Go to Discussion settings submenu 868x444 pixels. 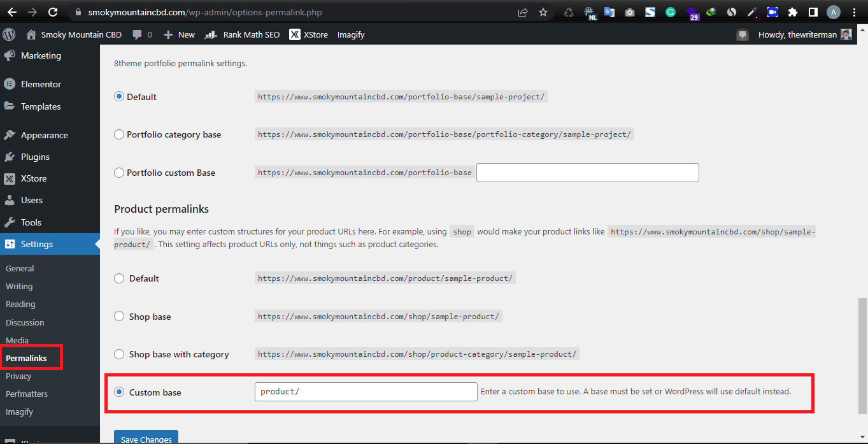[25, 322]
